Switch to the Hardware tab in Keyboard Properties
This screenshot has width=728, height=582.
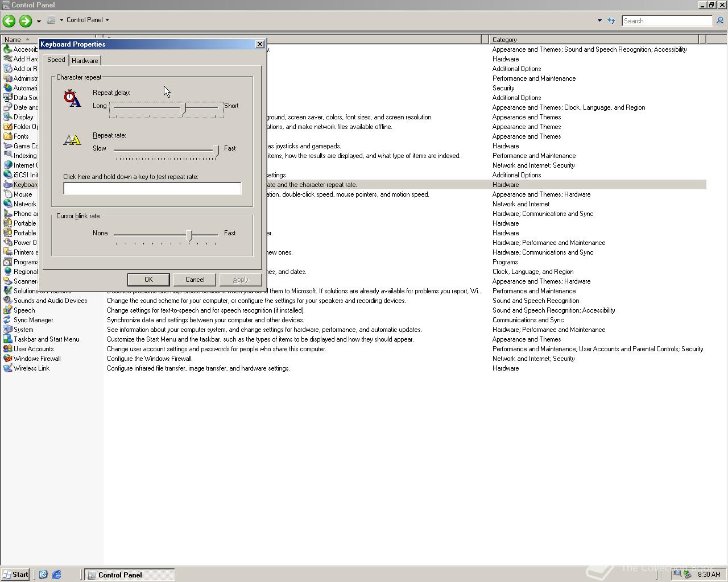pyautogui.click(x=85, y=61)
